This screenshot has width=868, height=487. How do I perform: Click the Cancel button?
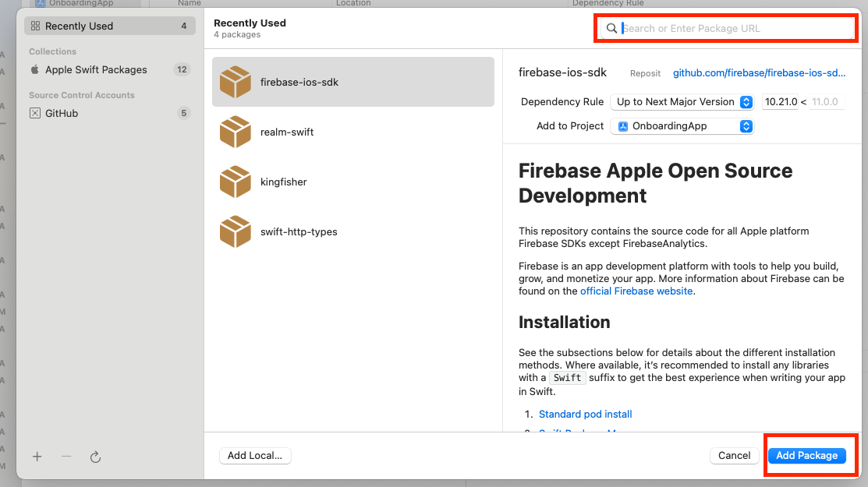734,456
